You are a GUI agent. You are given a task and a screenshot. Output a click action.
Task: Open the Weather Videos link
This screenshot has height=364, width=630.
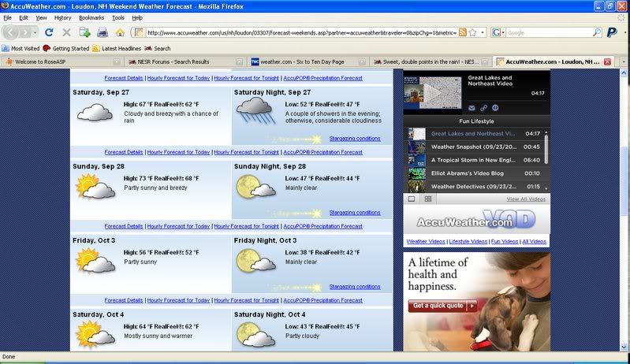pyautogui.click(x=426, y=242)
